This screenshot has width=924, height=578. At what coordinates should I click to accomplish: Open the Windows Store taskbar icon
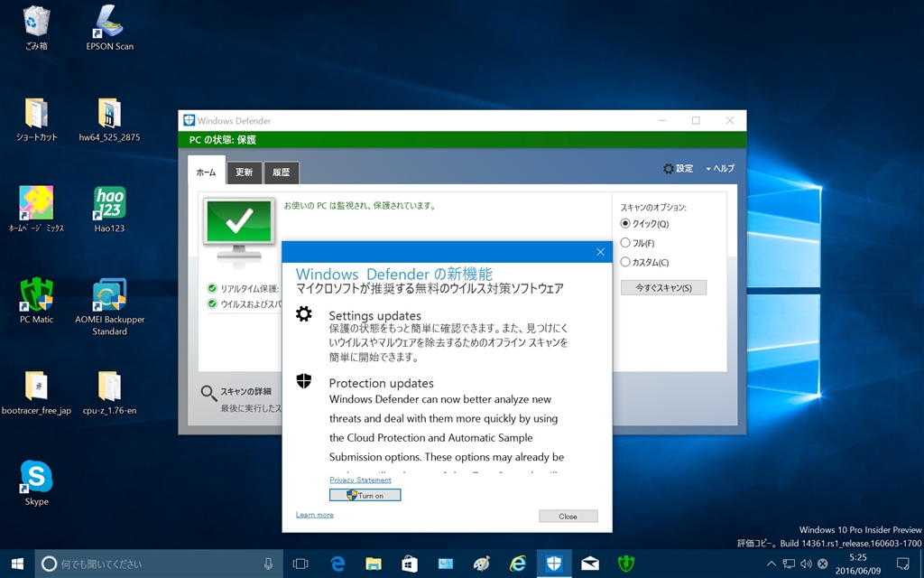coord(410,564)
